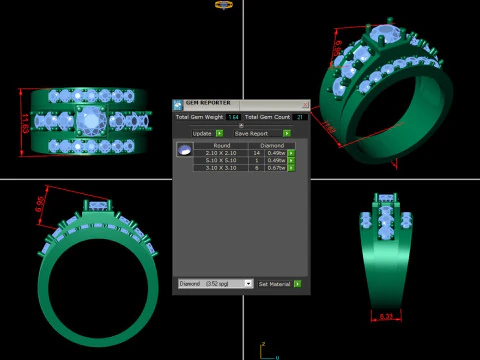Click the Set Material button label
Viewport: 480px width, 360px height.
point(275,284)
